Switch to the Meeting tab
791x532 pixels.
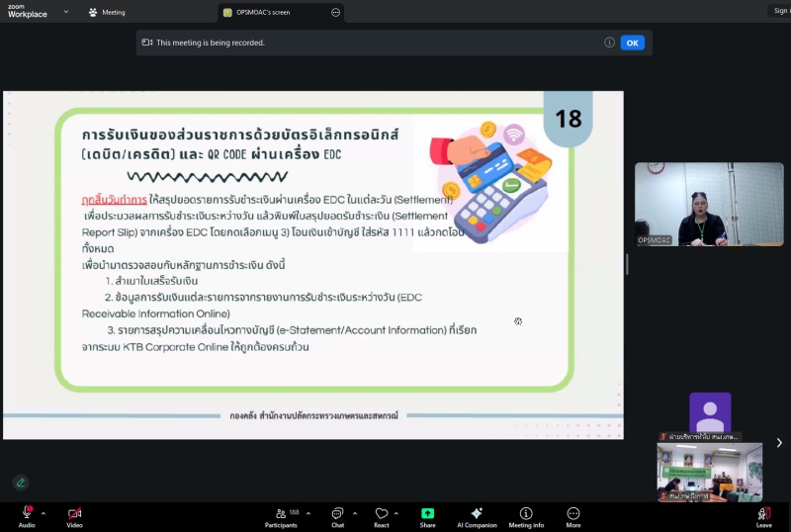(x=107, y=12)
